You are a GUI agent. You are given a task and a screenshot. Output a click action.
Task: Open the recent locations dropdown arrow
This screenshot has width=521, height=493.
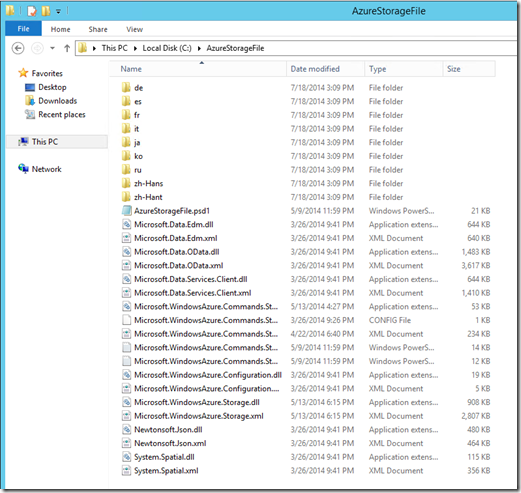[52, 48]
